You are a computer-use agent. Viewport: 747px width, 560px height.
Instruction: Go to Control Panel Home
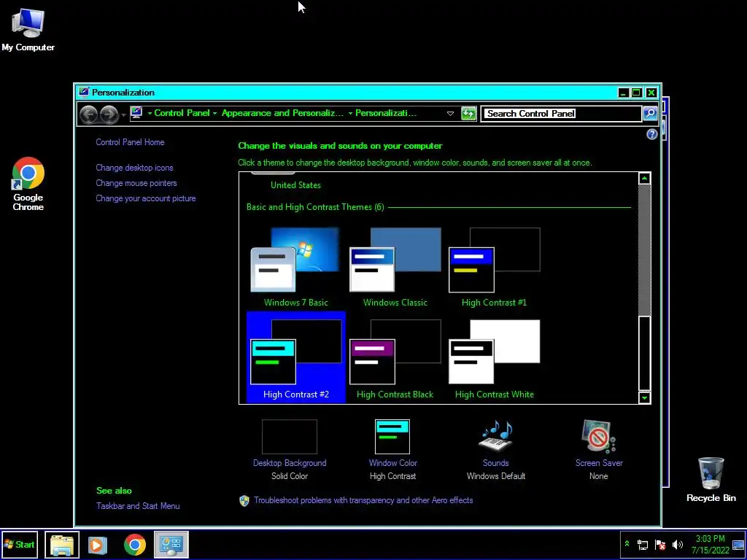(130, 142)
